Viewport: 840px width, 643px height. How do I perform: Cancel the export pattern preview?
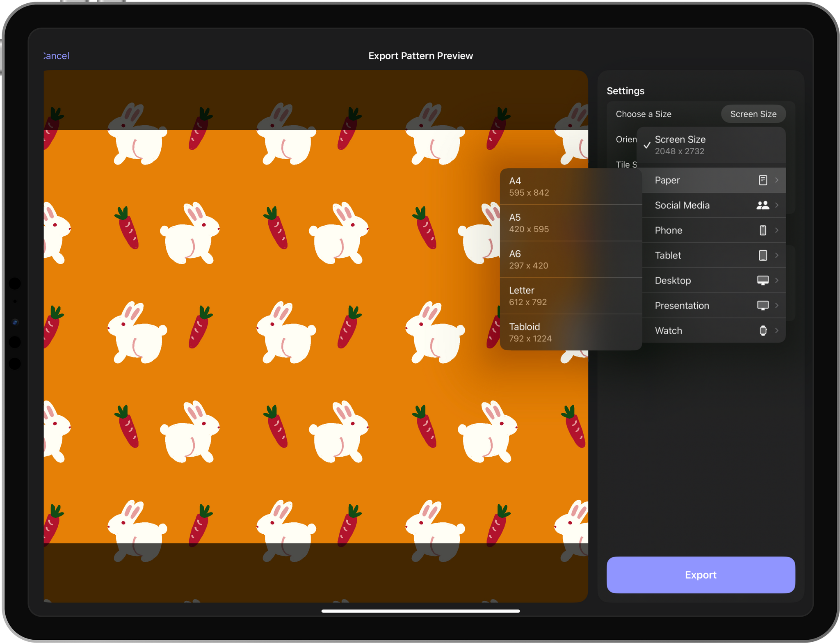point(57,56)
